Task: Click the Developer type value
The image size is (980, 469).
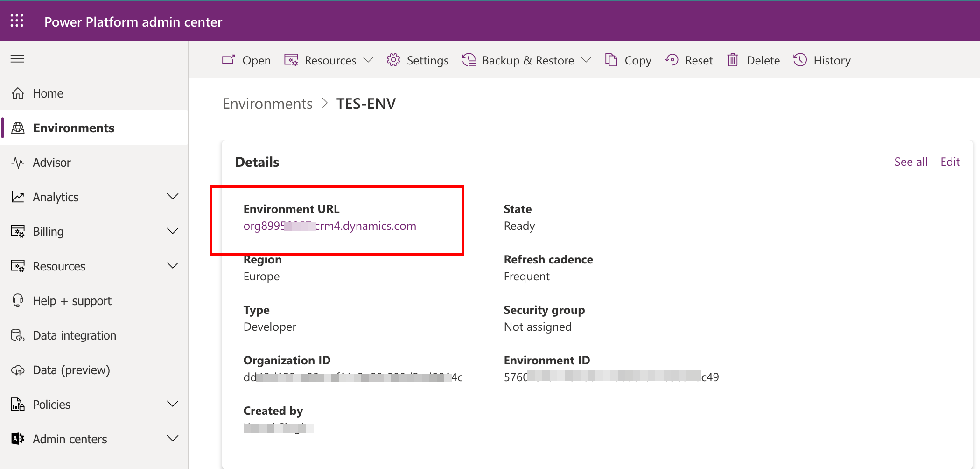Action: [x=270, y=327]
